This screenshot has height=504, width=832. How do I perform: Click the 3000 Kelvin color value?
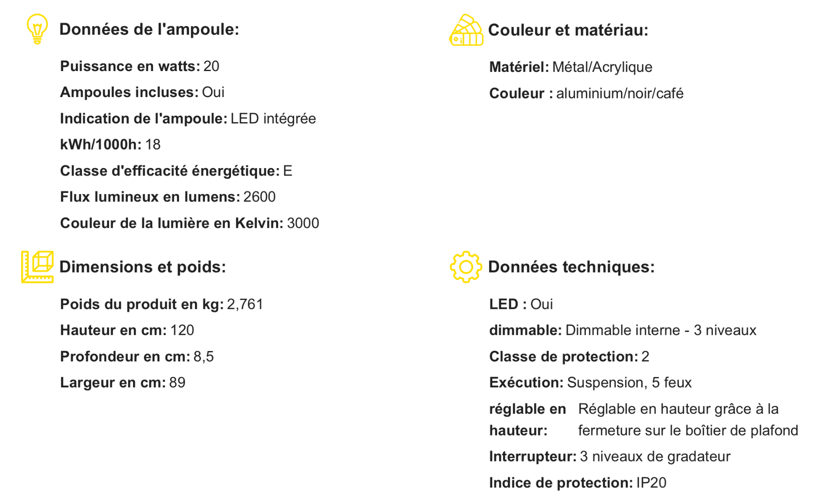tap(303, 224)
